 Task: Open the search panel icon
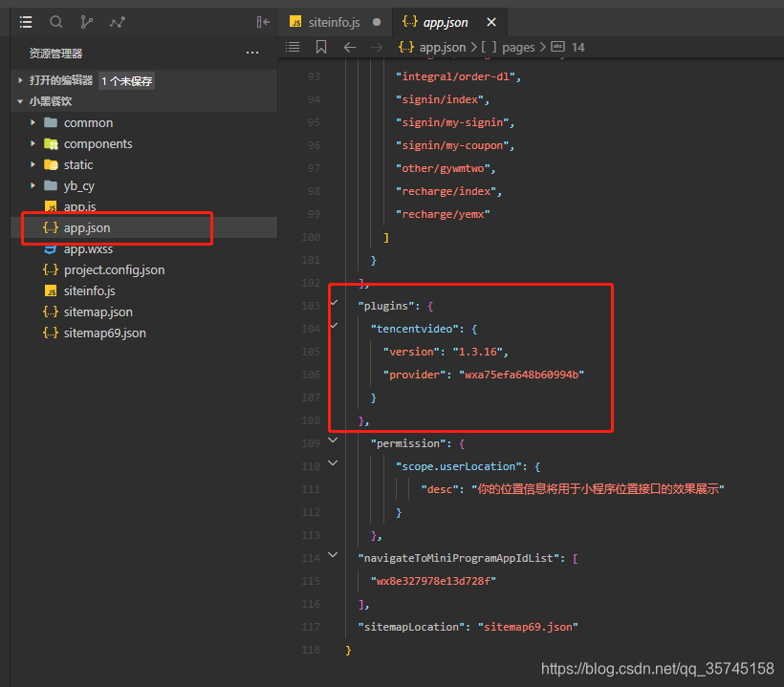tap(56, 22)
